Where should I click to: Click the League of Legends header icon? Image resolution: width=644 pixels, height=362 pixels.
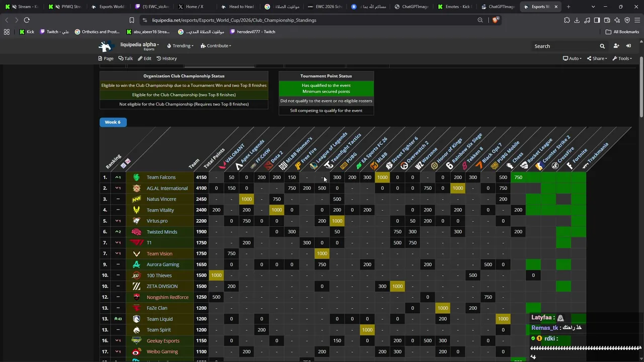coord(314,166)
